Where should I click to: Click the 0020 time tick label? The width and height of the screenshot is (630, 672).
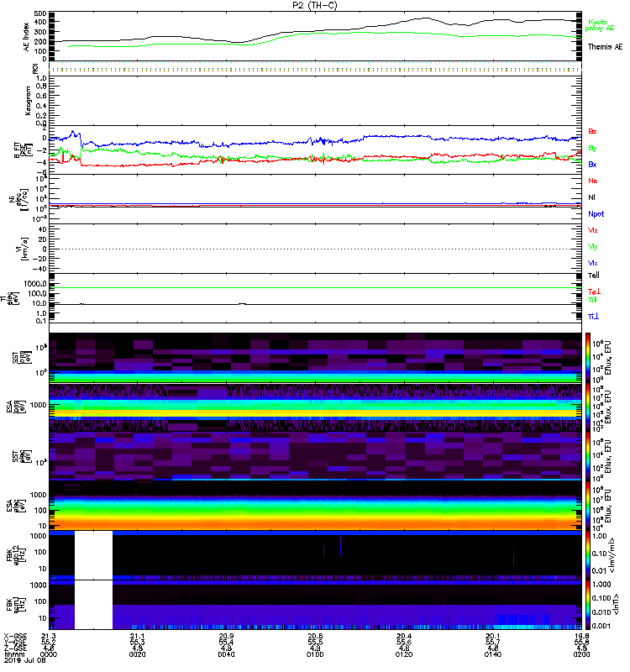coord(137,654)
